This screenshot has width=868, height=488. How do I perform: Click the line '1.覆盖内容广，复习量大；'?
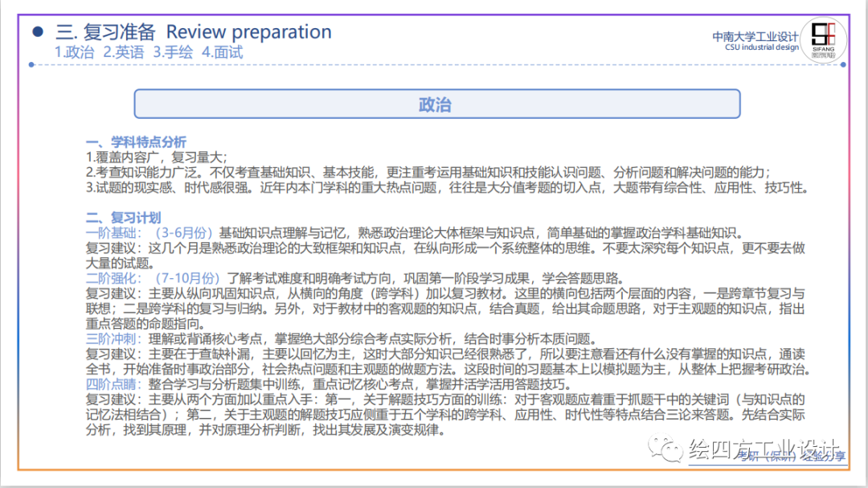pyautogui.click(x=157, y=158)
